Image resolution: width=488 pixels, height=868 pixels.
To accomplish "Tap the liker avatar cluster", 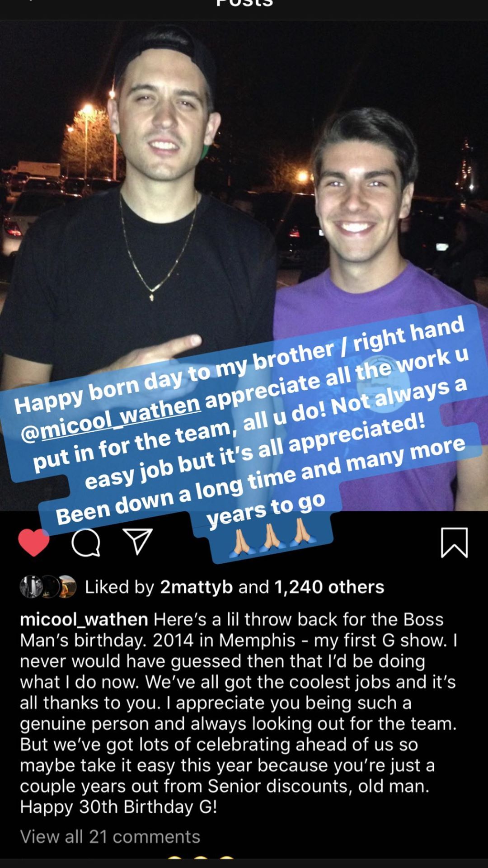I will click(x=48, y=587).
